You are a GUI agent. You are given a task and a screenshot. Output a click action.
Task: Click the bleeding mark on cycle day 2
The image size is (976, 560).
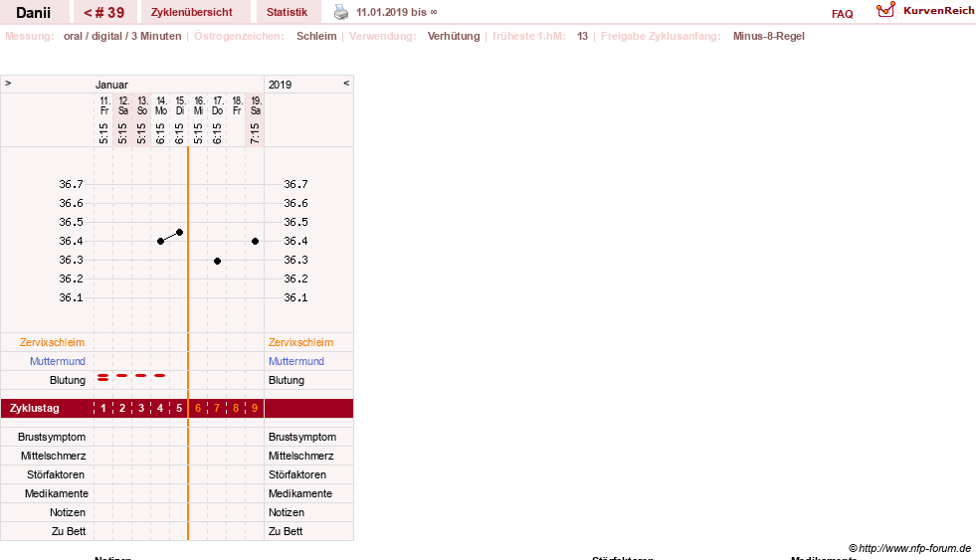pyautogui.click(x=122, y=376)
